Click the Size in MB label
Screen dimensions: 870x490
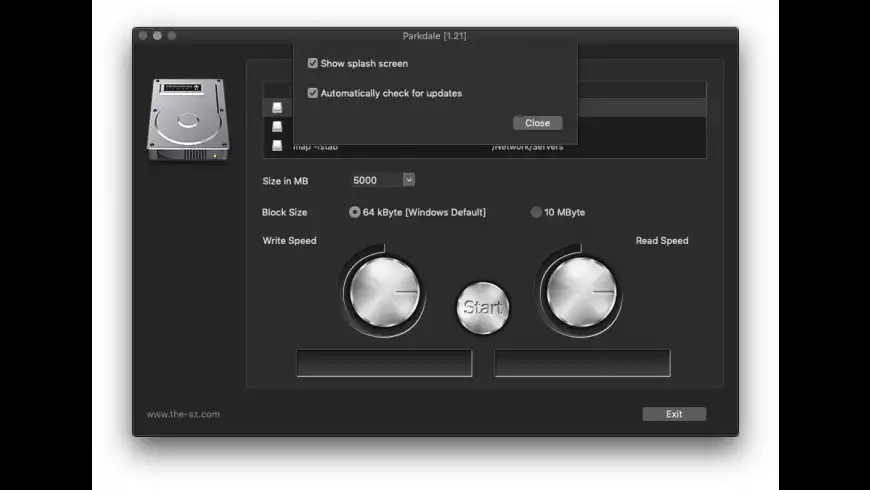285,181
